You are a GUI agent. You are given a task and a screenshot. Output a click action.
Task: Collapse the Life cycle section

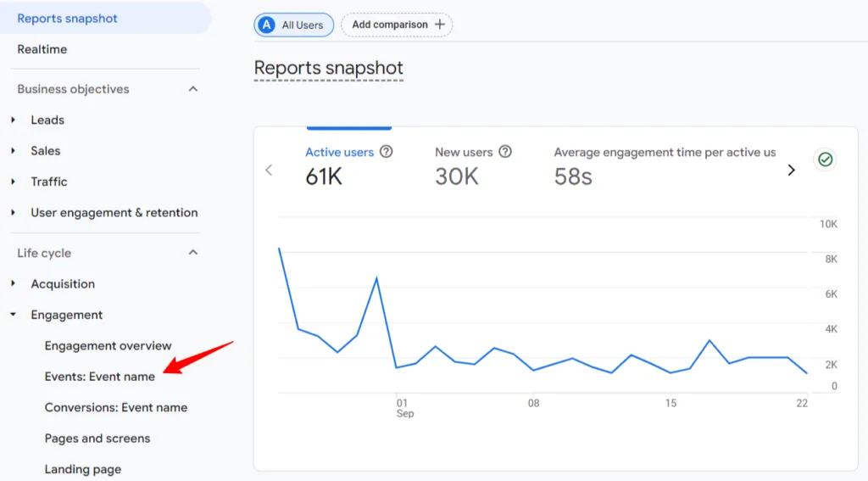point(192,253)
